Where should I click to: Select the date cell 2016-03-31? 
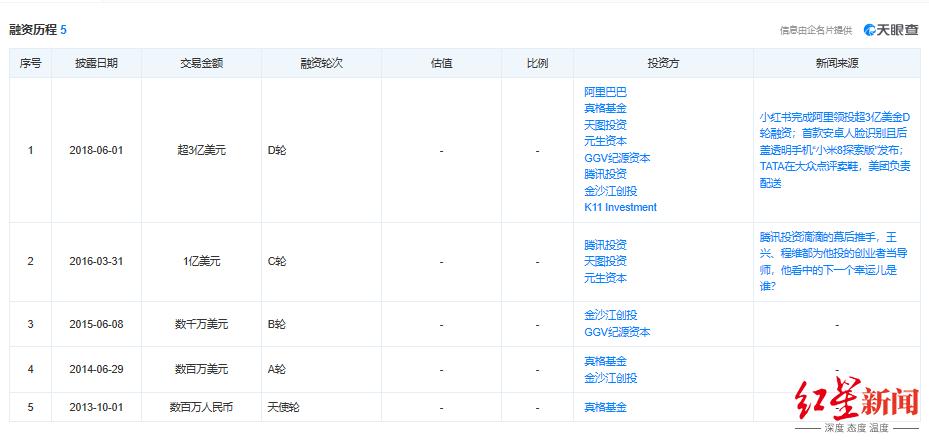tap(96, 261)
